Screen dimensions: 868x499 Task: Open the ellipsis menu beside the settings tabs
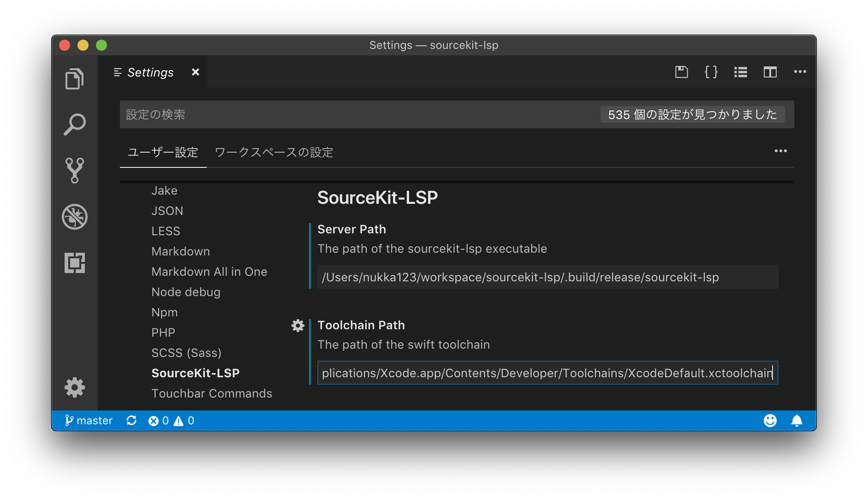781,151
